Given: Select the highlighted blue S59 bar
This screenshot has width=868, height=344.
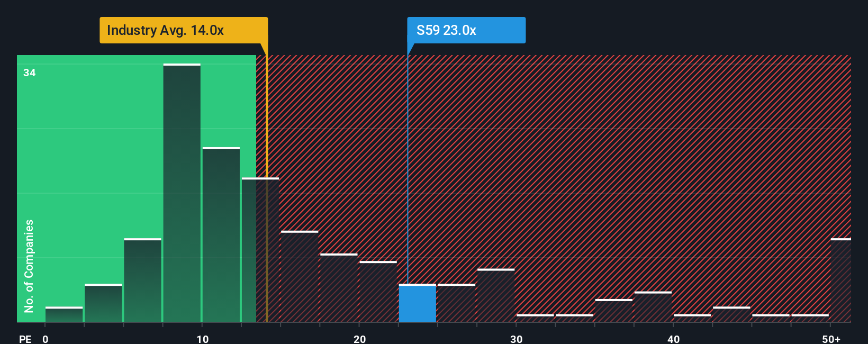Looking at the screenshot, I should pos(417,303).
